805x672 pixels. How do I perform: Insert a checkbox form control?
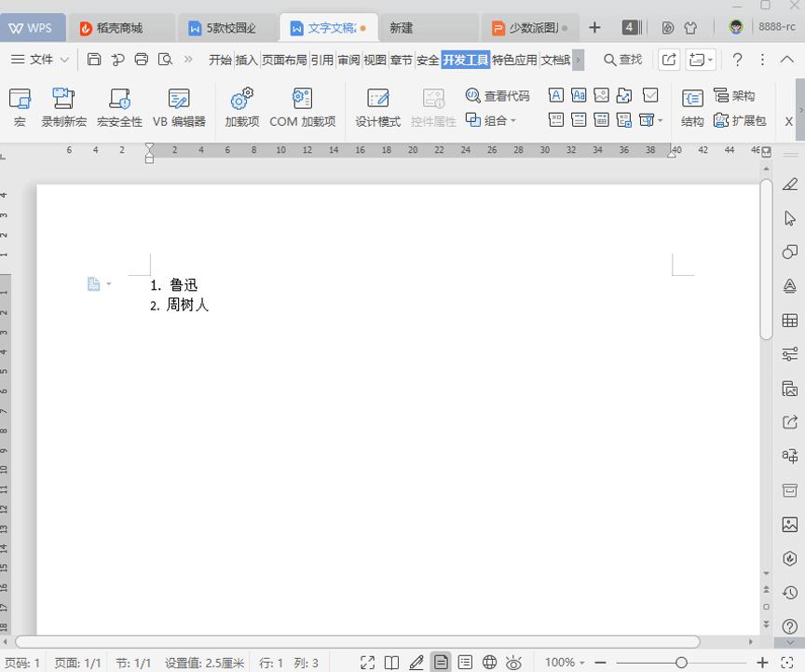pyautogui.click(x=650, y=95)
